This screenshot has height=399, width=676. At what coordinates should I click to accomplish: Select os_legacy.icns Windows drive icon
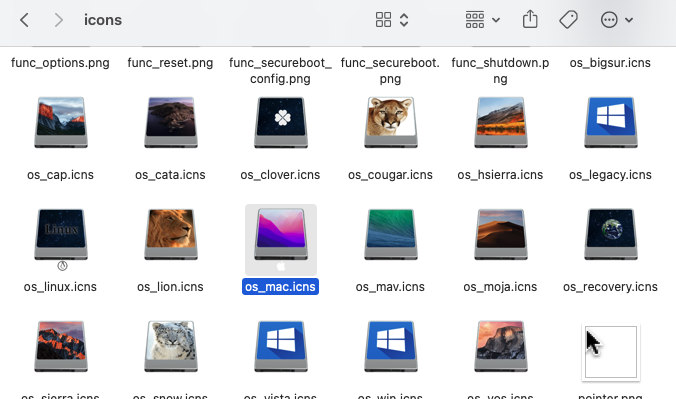pyautogui.click(x=611, y=123)
